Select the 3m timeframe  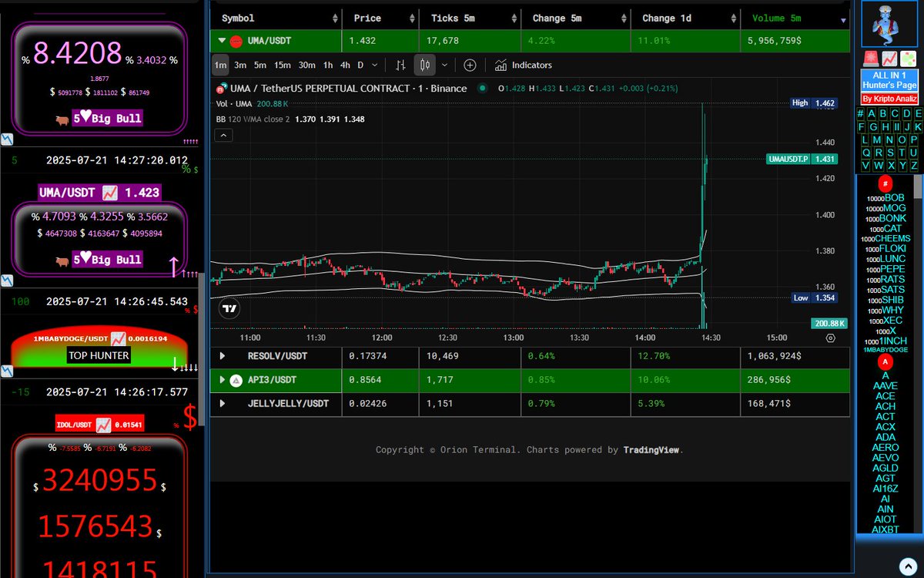(240, 66)
